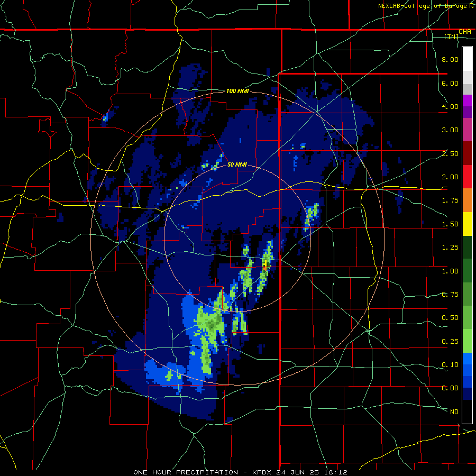Click the 0.50 legend value
This screenshot has height=476, width=476.
coord(450,318)
